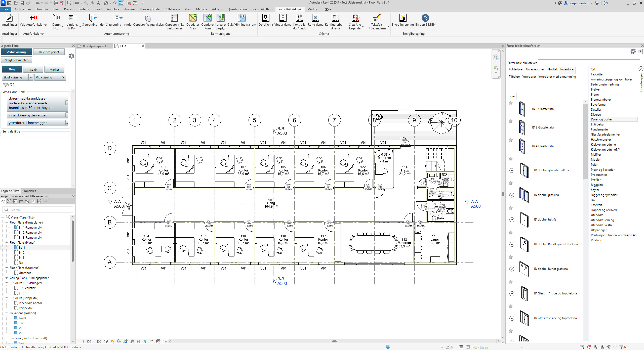Open 3D Realistisk view
This screenshot has width=644, height=350.
coord(27,288)
